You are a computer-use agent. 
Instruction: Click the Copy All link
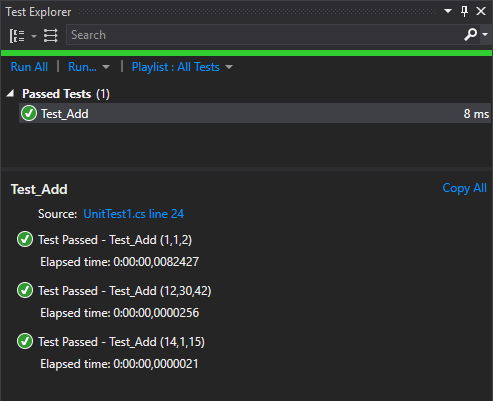(x=464, y=188)
